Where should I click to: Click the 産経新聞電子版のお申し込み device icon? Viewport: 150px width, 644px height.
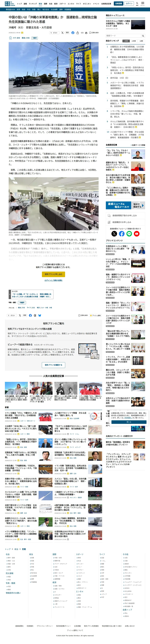[x=109, y=215]
